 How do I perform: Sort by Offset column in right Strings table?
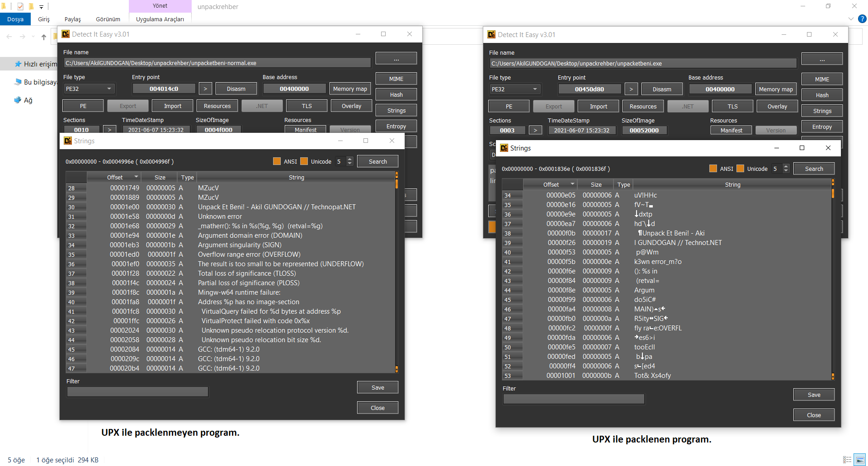pyautogui.click(x=551, y=184)
